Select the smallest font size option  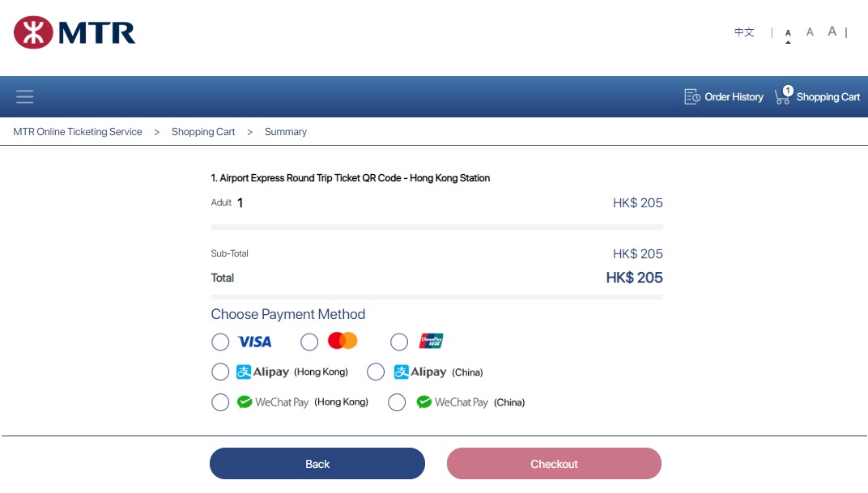coord(788,32)
